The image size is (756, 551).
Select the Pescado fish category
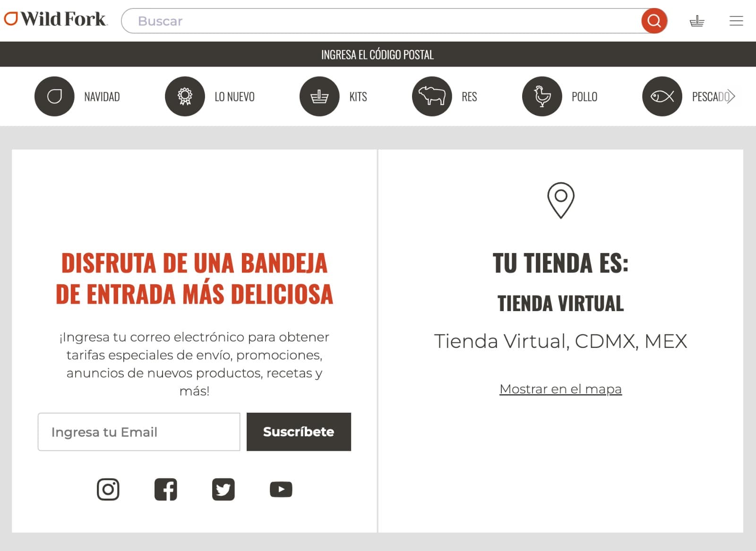(661, 96)
